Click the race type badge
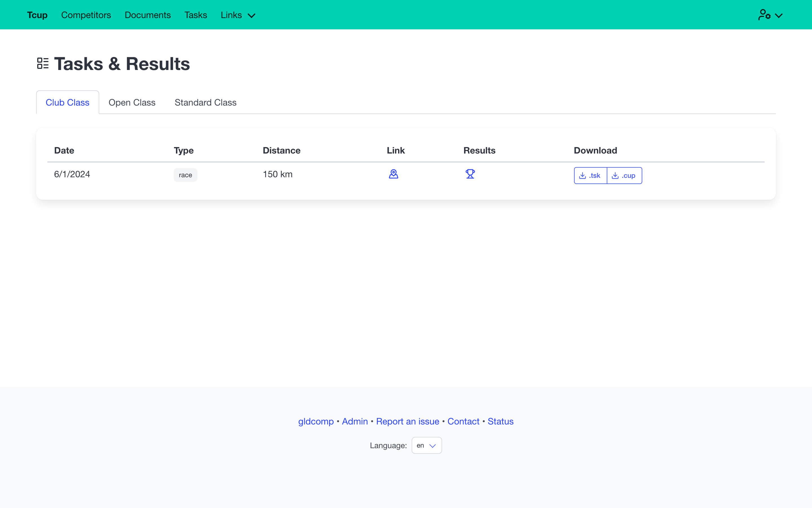The width and height of the screenshot is (812, 508). tap(185, 175)
